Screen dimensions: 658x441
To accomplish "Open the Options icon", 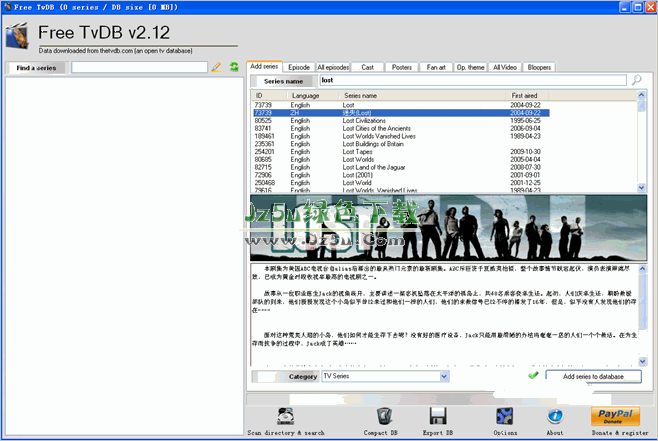I will tap(505, 416).
